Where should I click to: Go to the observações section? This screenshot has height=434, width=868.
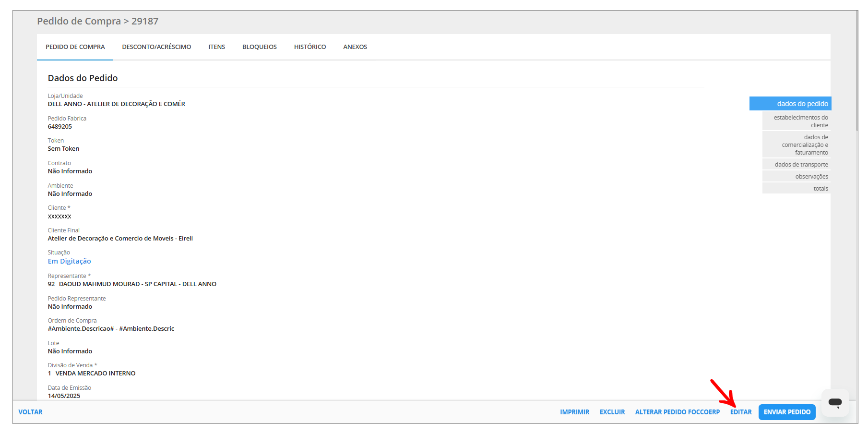(797, 177)
